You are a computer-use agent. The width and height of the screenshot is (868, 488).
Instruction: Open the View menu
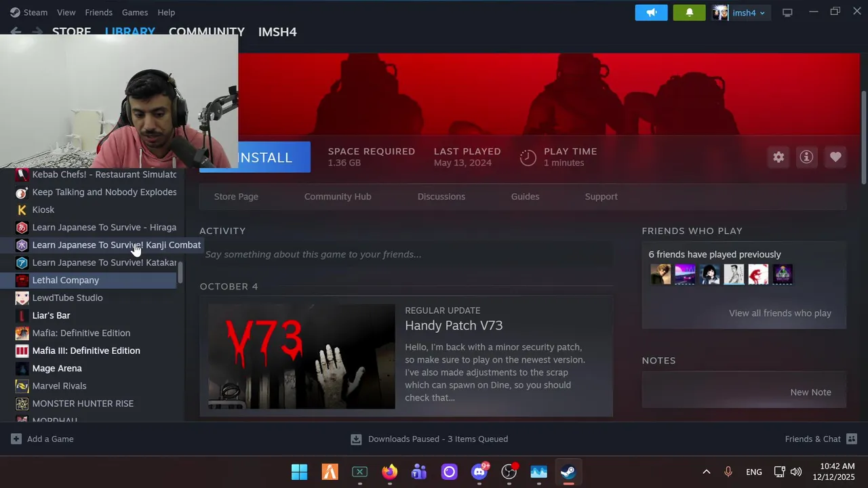[x=66, y=12]
